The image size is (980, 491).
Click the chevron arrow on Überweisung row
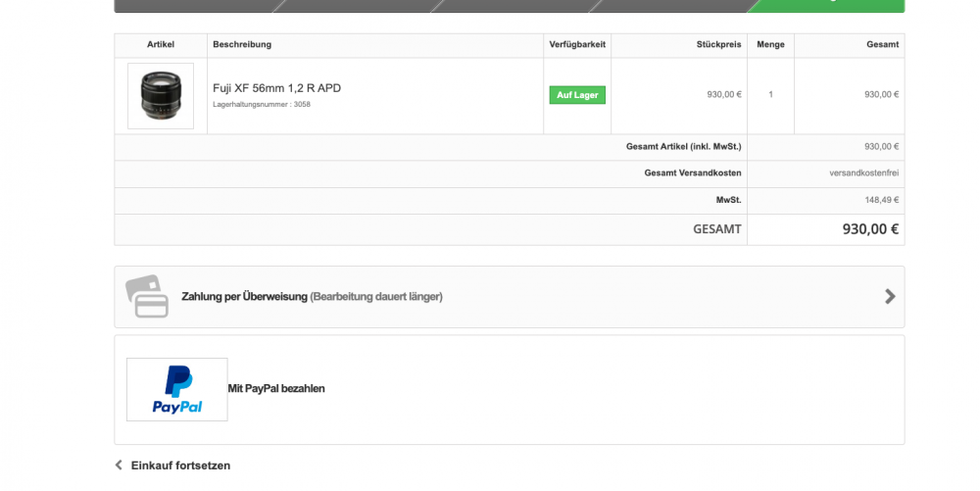[x=890, y=296]
